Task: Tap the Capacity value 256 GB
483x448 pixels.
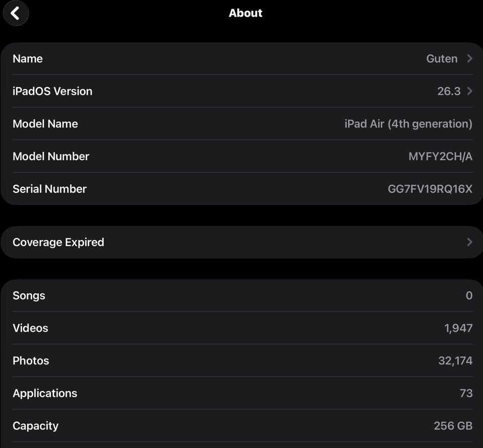Action: 453,426
